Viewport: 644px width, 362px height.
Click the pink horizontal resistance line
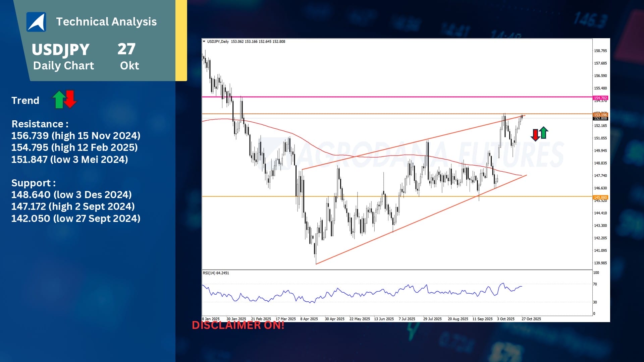tap(369, 97)
